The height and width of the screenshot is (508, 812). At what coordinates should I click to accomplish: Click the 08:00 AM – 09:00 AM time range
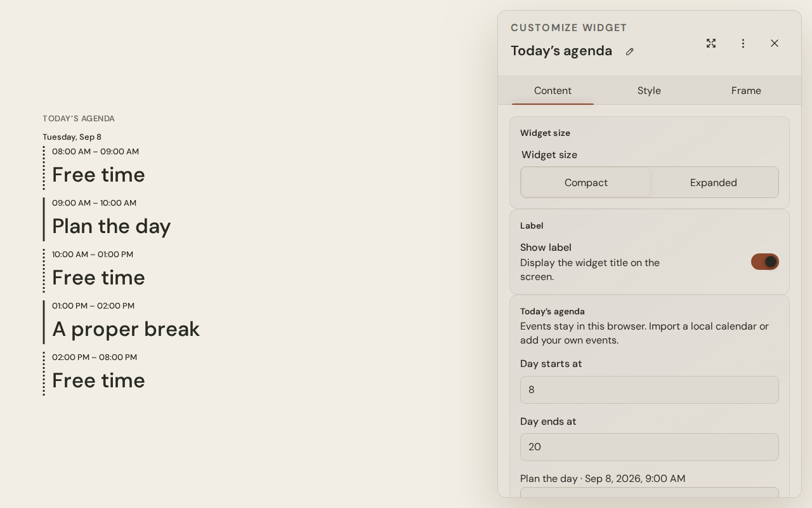[95, 152]
